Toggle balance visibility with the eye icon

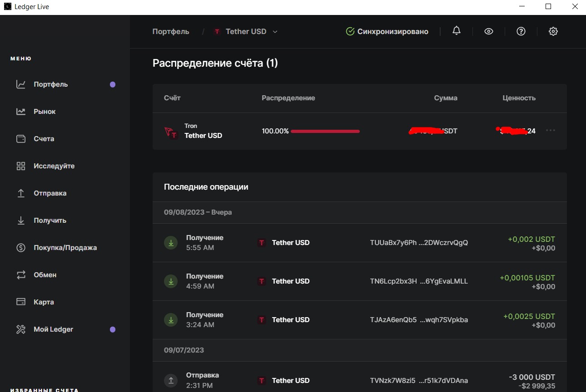[x=489, y=31]
